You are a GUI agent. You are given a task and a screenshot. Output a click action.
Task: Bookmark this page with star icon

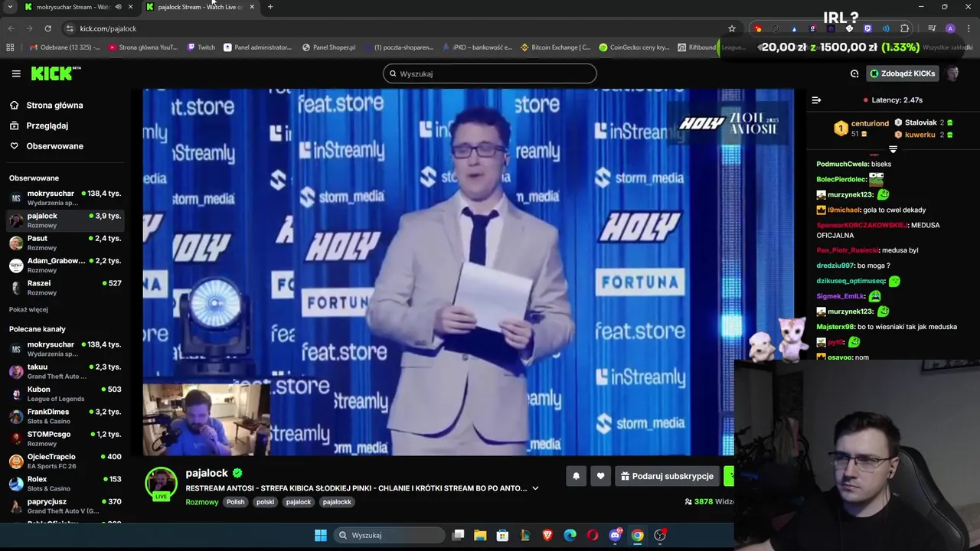pyautogui.click(x=732, y=28)
